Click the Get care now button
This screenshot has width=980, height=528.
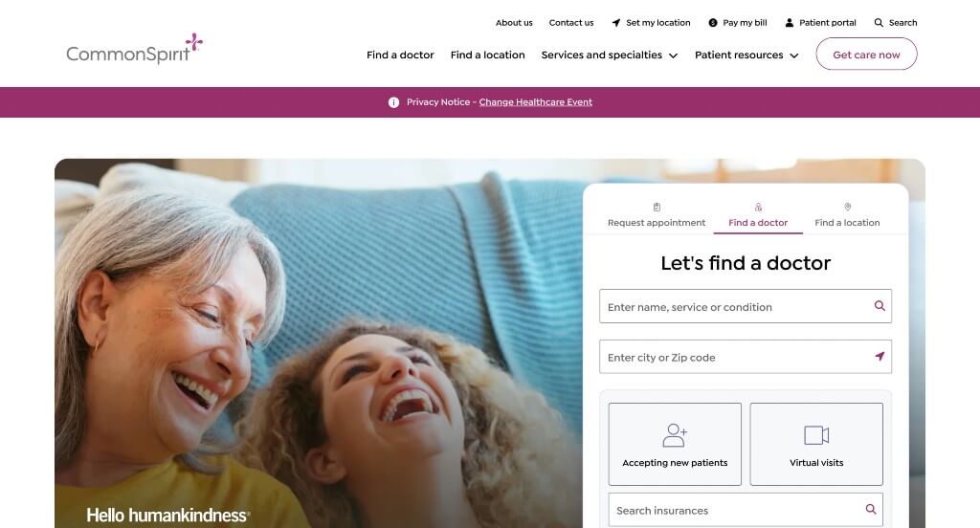pos(866,55)
